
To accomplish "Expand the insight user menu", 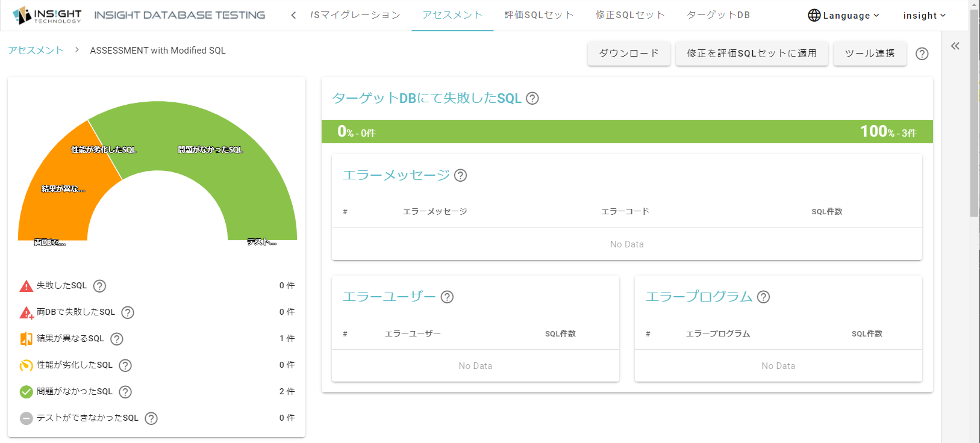I will [925, 15].
